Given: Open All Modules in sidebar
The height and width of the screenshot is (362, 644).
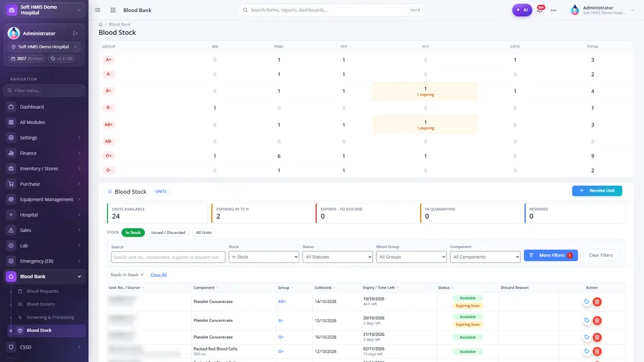Looking at the screenshot, I should [44, 122].
